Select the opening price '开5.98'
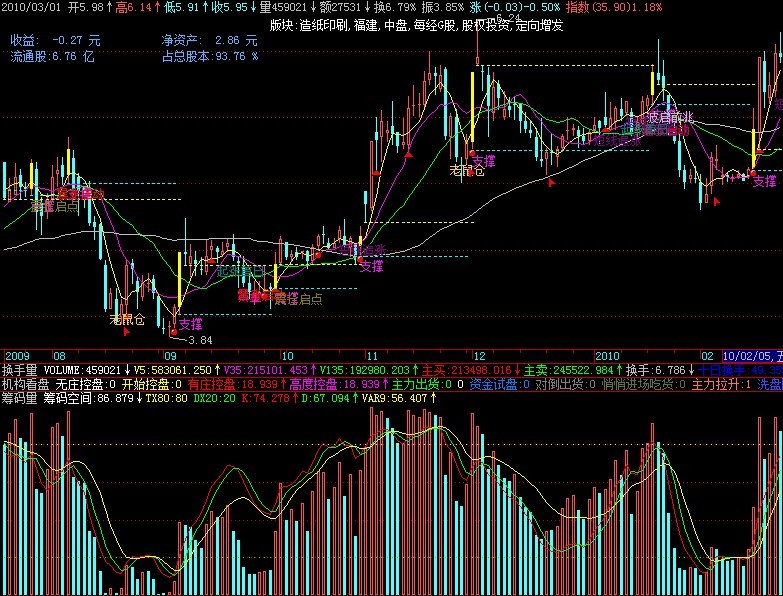 click(88, 7)
